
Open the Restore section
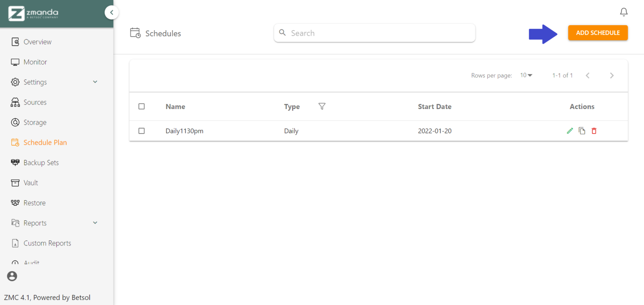click(35, 203)
